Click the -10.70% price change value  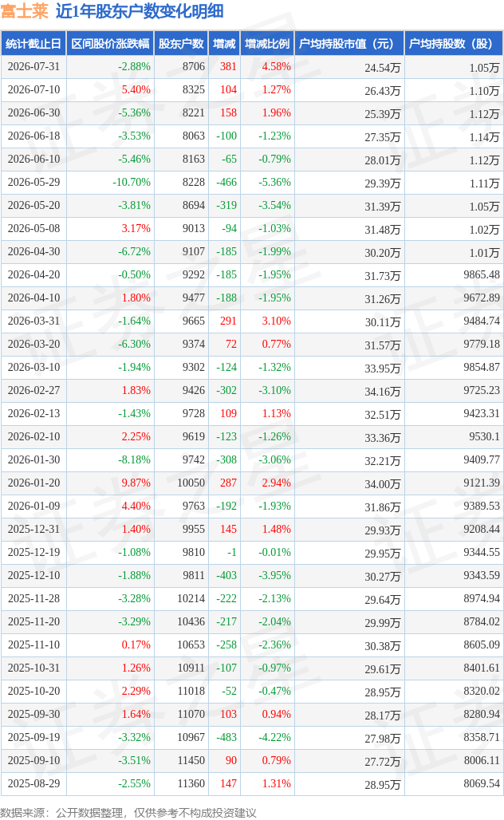point(132,182)
